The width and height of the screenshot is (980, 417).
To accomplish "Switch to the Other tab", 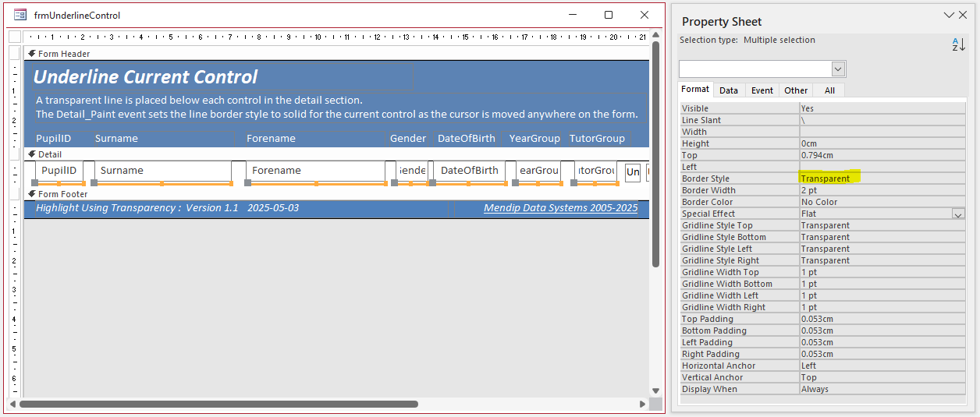I will click(796, 90).
